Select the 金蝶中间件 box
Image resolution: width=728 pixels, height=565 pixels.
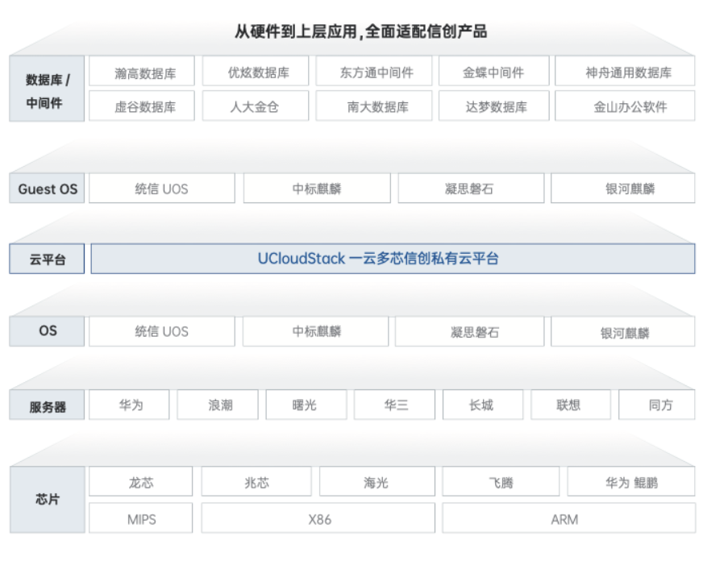493,73
